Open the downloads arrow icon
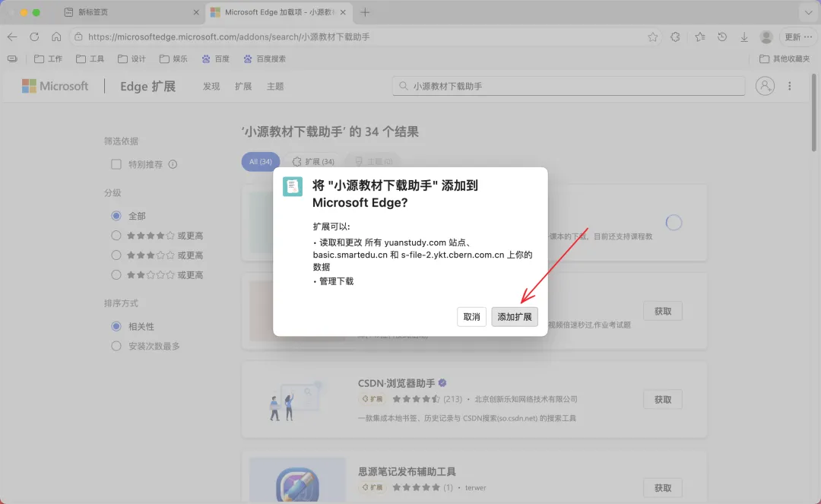821x504 pixels. pos(744,37)
